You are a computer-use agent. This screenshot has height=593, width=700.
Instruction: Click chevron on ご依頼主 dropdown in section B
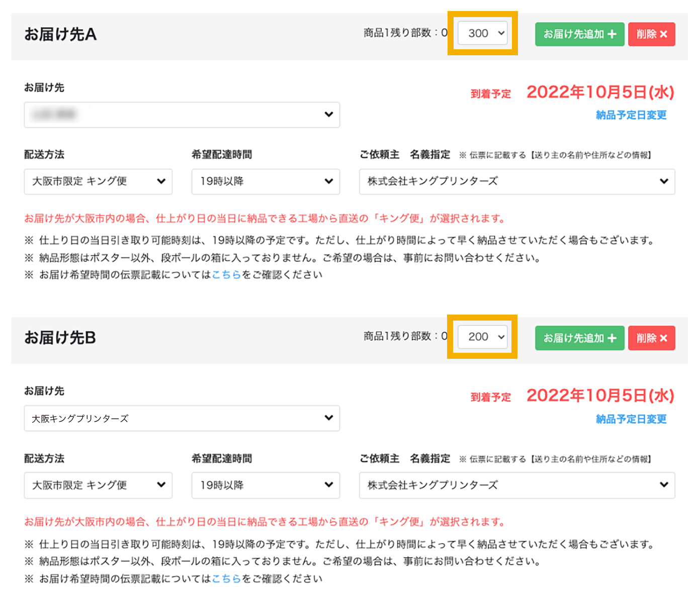pyautogui.click(x=665, y=485)
